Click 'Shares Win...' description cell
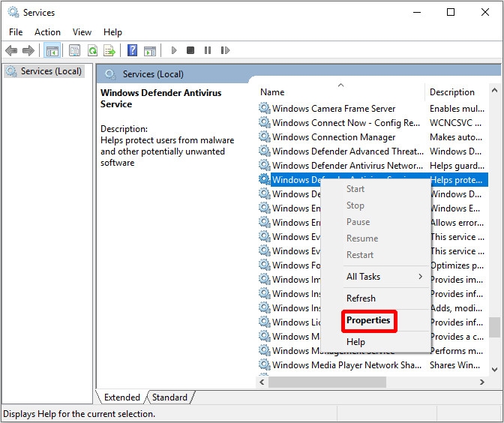Image resolution: width=504 pixels, height=423 pixels. tap(454, 365)
